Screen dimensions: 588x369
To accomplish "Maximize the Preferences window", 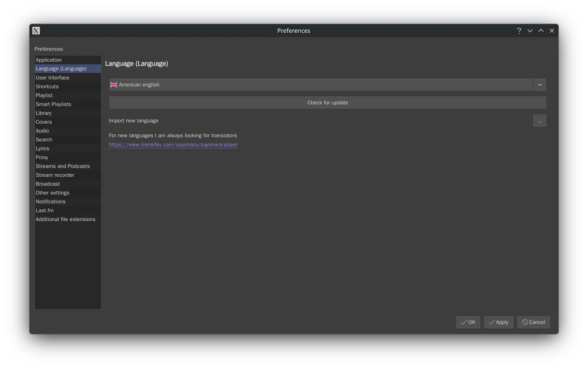I will coord(541,31).
